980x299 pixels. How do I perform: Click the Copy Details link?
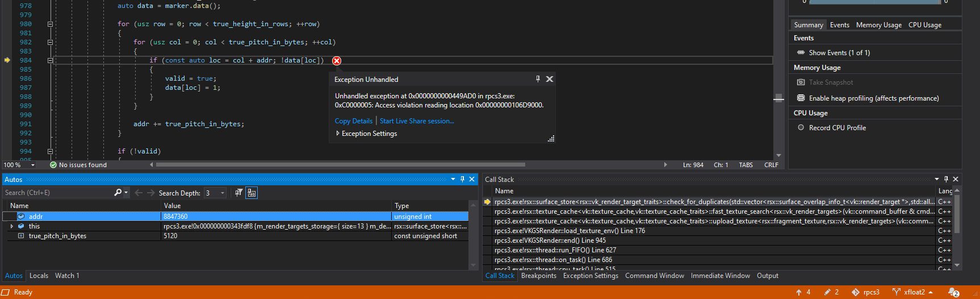pyautogui.click(x=354, y=121)
